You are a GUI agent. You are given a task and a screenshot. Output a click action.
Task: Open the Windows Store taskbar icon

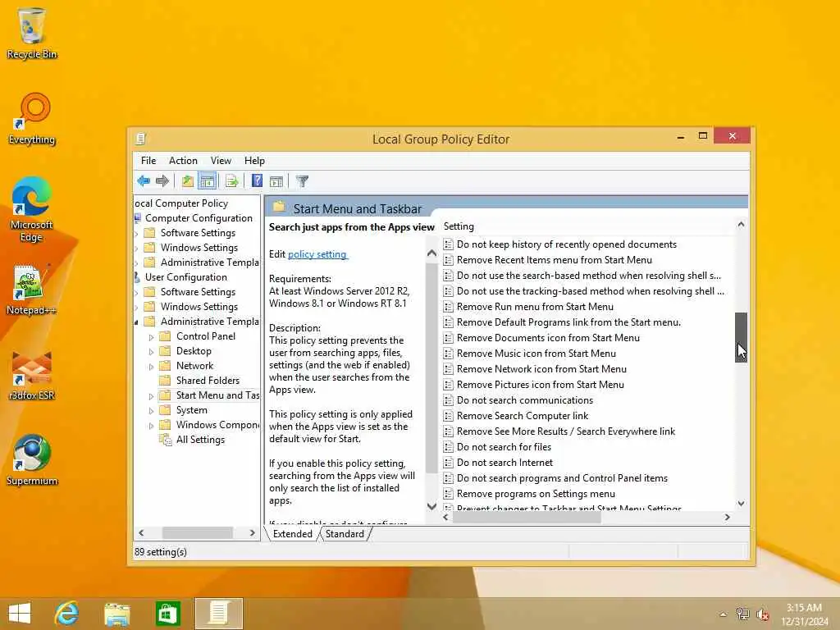click(167, 614)
